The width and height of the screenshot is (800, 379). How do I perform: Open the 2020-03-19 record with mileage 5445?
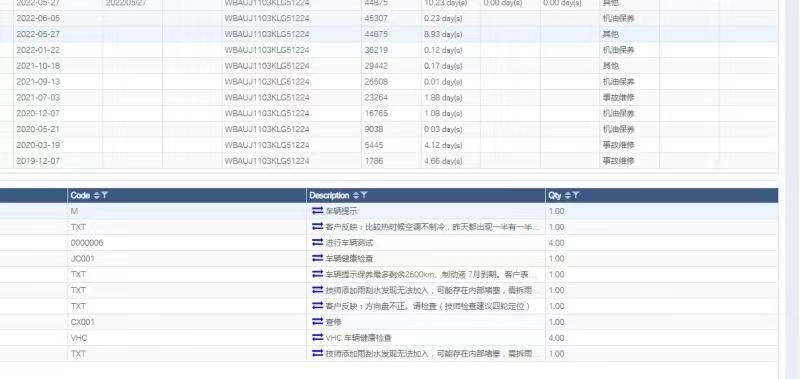[389, 145]
